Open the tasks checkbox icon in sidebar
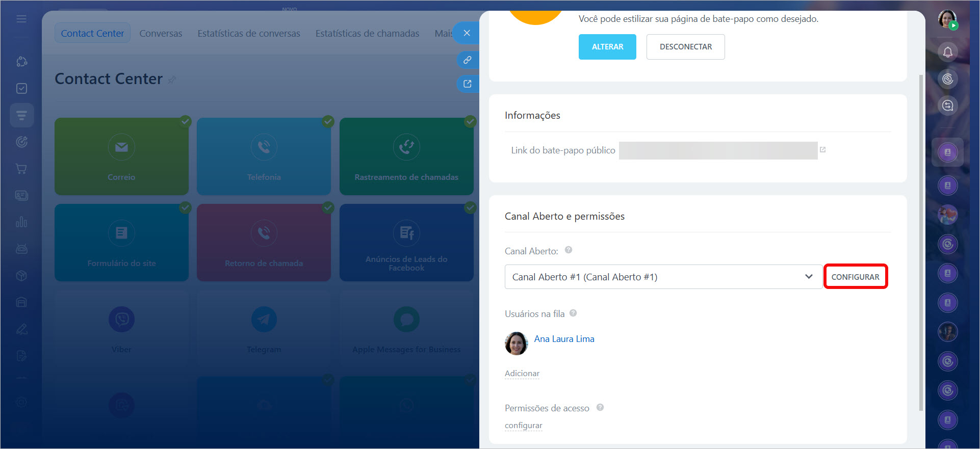This screenshot has width=980, height=449. point(21,89)
